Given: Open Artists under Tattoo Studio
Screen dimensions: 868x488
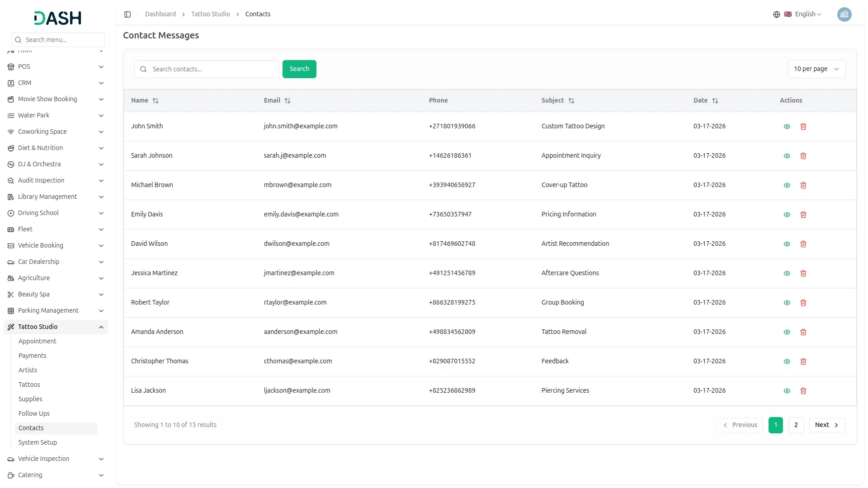Looking at the screenshot, I should (28, 370).
